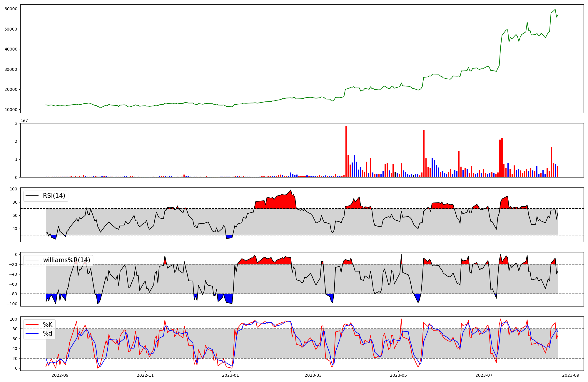
Task: Click the 2022-11 x-axis date label
Action: pyautogui.click(x=145, y=375)
